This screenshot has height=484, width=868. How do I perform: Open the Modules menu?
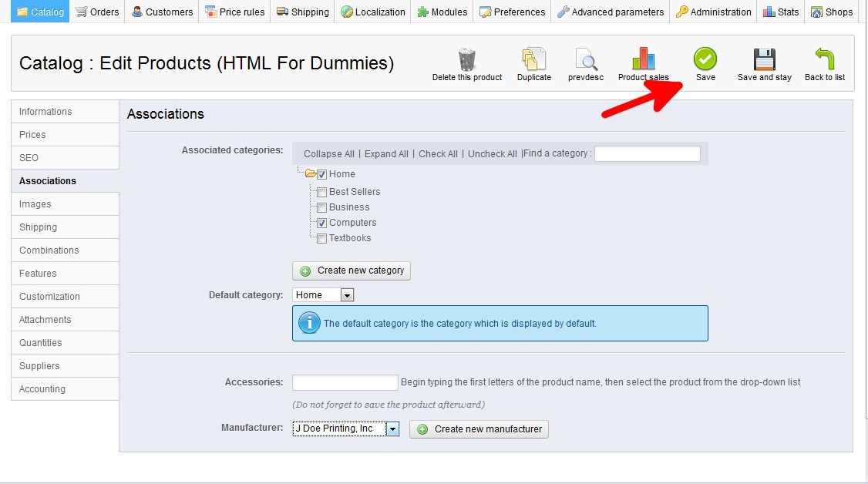(442, 12)
